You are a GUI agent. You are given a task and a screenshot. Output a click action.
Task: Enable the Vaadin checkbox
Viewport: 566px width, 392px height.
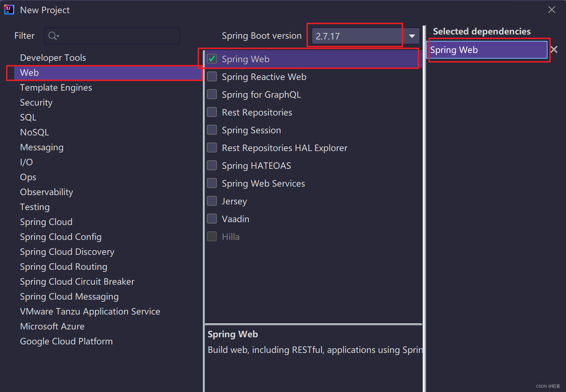[x=212, y=219]
